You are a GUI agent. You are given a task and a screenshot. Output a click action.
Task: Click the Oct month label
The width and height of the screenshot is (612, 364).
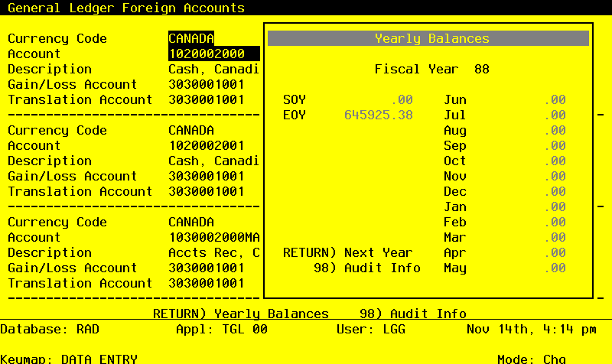tap(455, 161)
